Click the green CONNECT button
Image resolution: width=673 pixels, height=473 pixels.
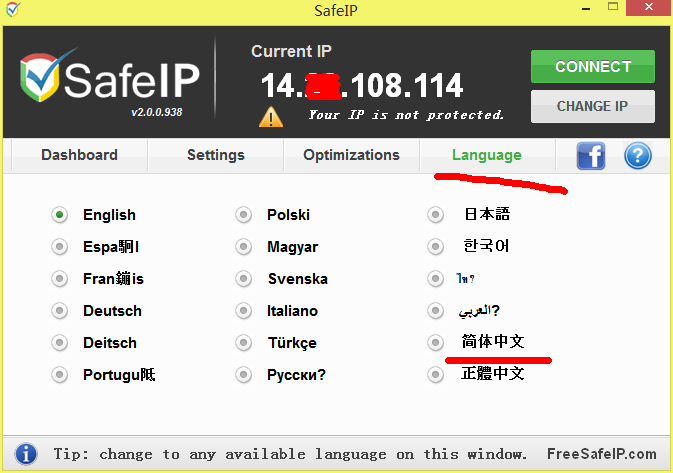click(593, 67)
